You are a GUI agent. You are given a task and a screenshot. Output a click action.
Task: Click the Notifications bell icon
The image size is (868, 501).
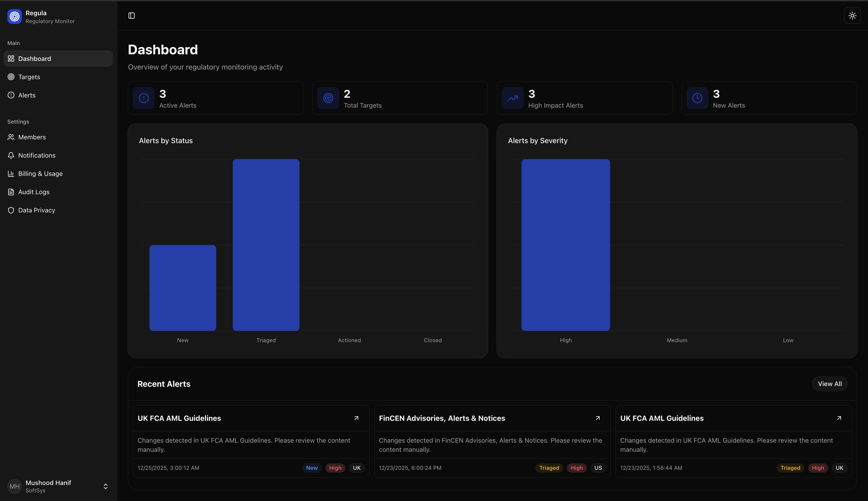11,155
